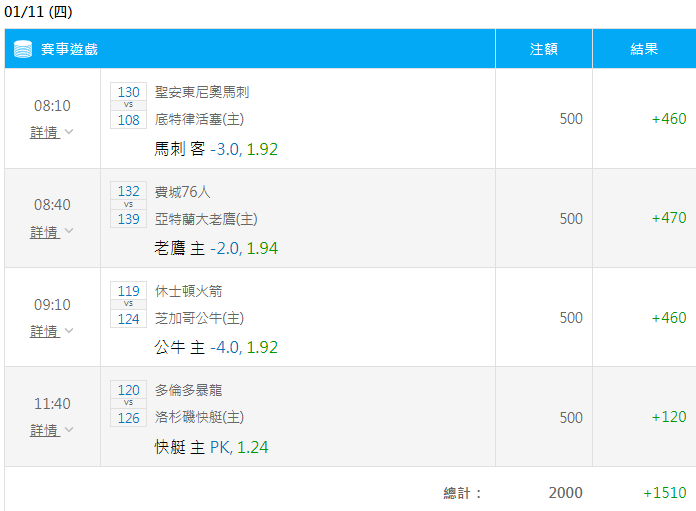The image size is (696, 511).
Task: Click the score box 126 for the Clippers
Action: pyautogui.click(x=128, y=417)
